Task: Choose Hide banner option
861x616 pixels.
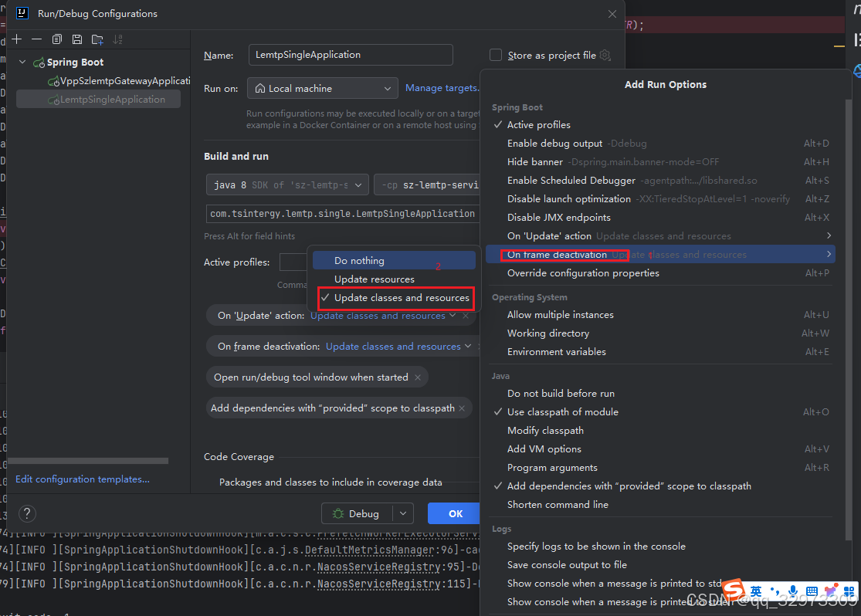Action: [660, 162]
